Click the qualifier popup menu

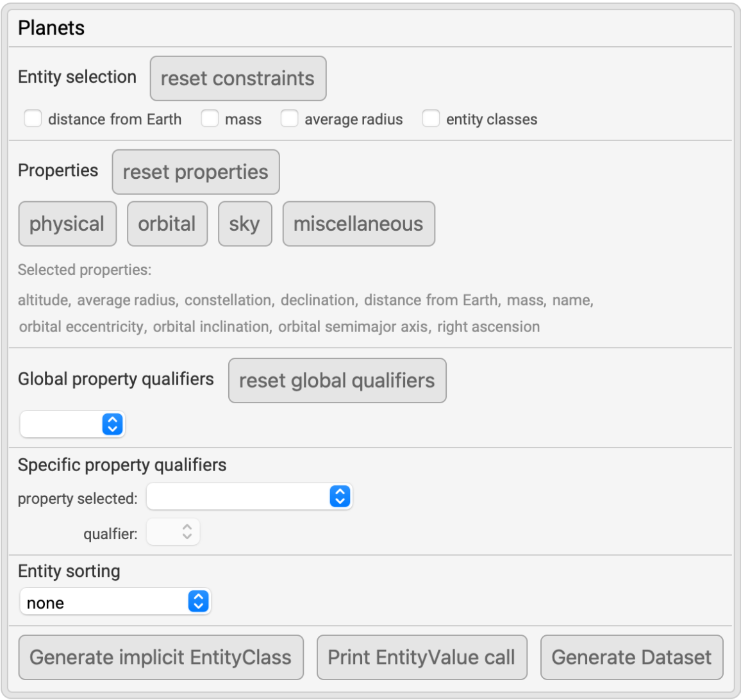(x=173, y=532)
